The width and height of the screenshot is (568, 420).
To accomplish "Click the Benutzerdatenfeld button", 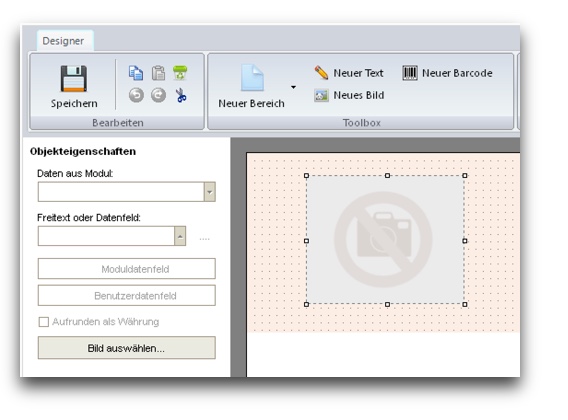I will 126,295.
